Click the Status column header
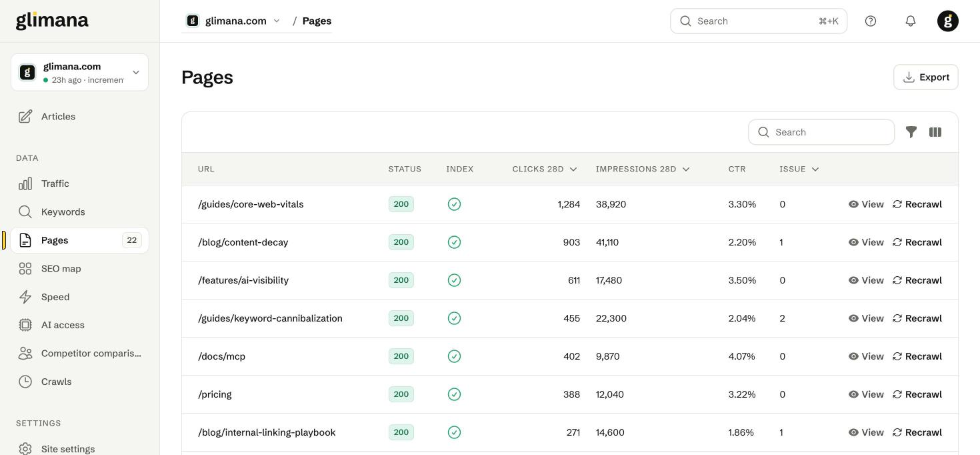The width and height of the screenshot is (980, 455). pyautogui.click(x=405, y=169)
